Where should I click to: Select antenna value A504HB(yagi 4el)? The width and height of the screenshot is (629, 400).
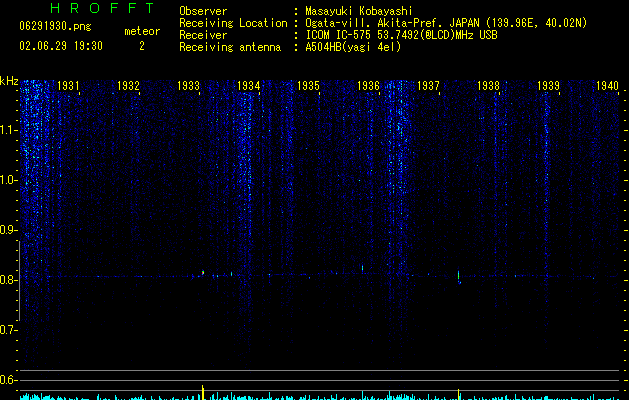pyautogui.click(x=353, y=47)
